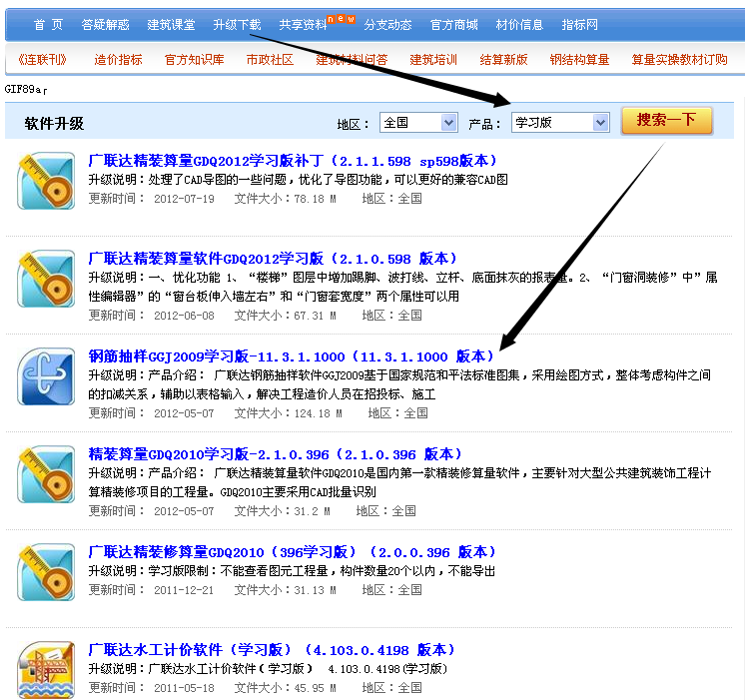Open the 建筑材料问答 link
The image size is (745, 700).
[353, 60]
